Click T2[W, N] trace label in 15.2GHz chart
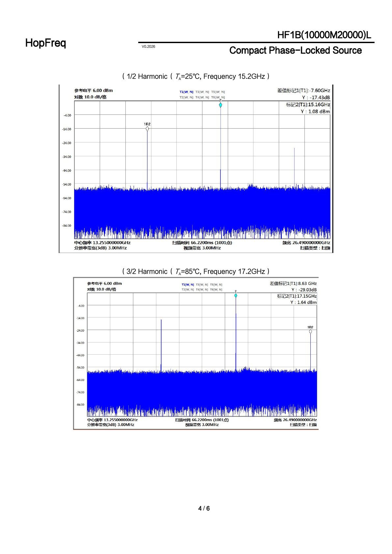 click(x=186, y=97)
